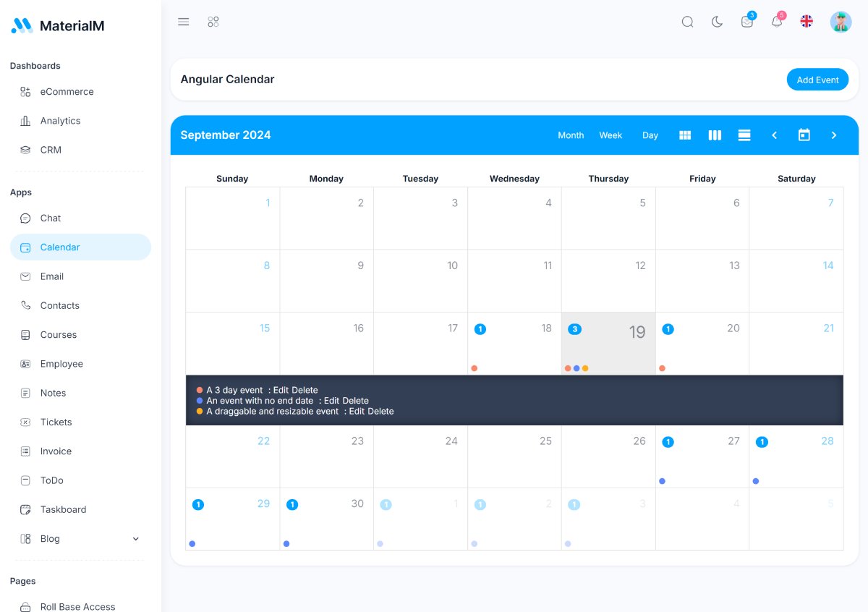The height and width of the screenshot is (612, 868).
Task: Toggle dark mode with the moon icon
Action: [x=717, y=22]
